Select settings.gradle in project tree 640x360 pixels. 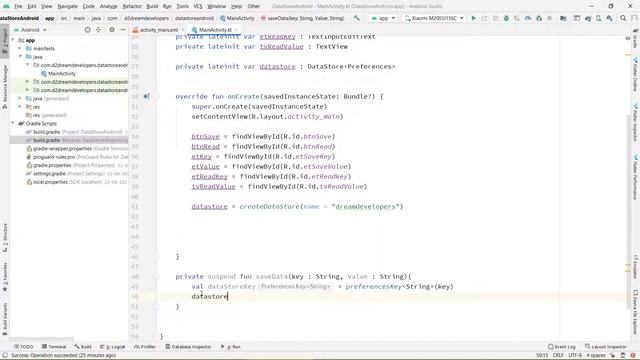(x=77, y=173)
